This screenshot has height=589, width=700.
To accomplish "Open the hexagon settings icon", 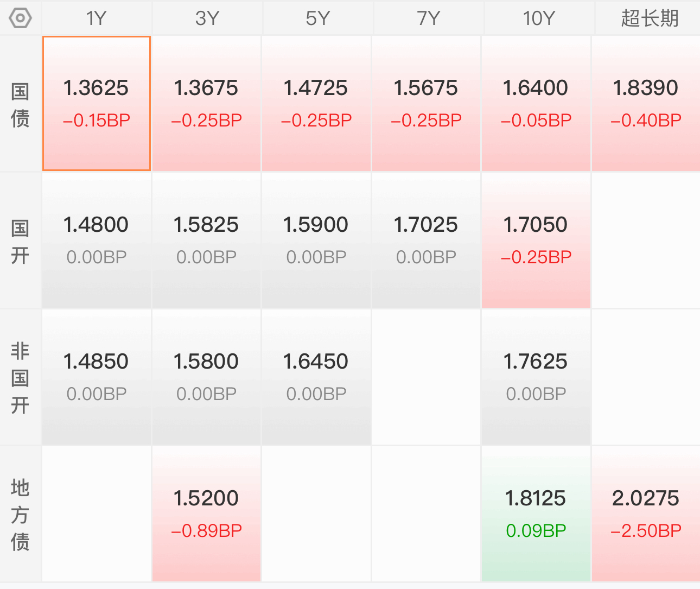I will 20,18.
